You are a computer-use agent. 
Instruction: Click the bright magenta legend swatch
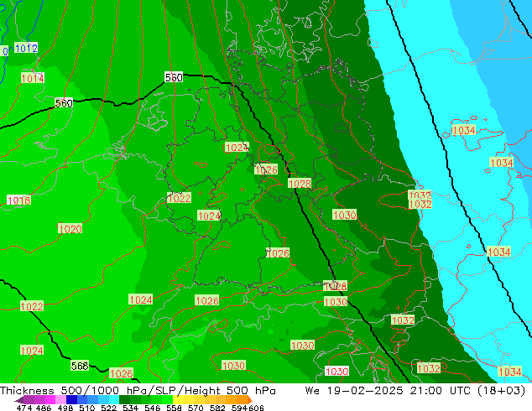(50, 399)
